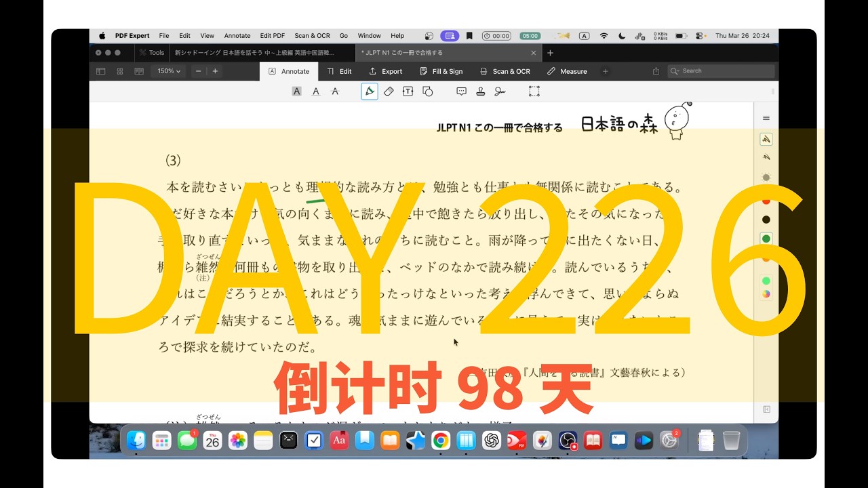The image size is (868, 488).
Task: Choose the dark brown color swatch
Action: tap(766, 220)
